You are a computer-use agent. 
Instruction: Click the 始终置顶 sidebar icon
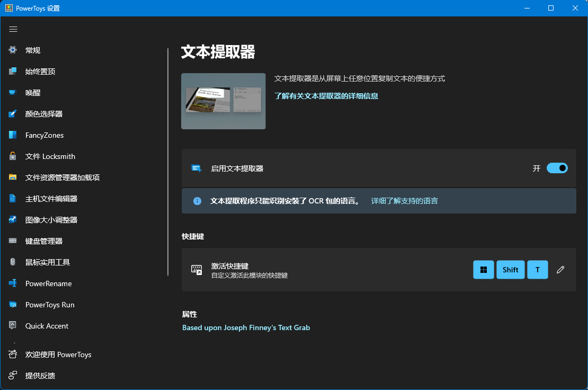click(x=13, y=71)
